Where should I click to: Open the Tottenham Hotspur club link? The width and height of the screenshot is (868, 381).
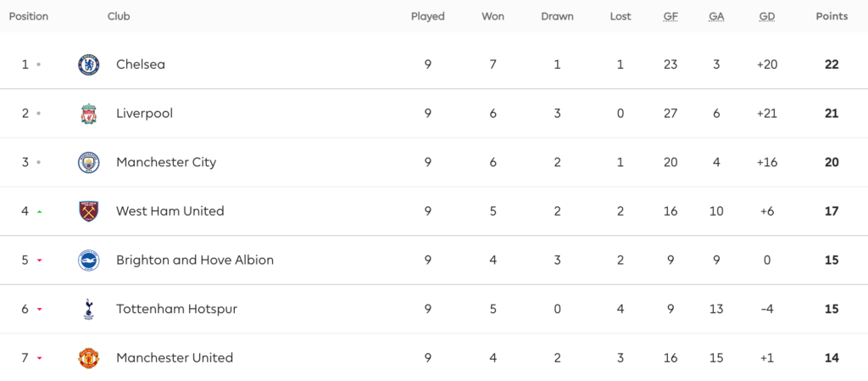176,309
